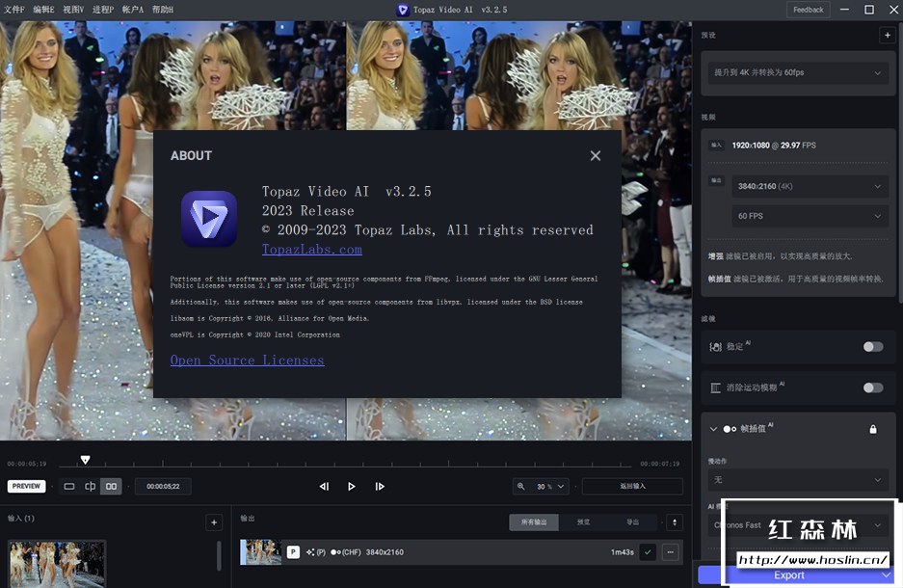Play the video preview
The image size is (903, 588).
[x=352, y=487]
